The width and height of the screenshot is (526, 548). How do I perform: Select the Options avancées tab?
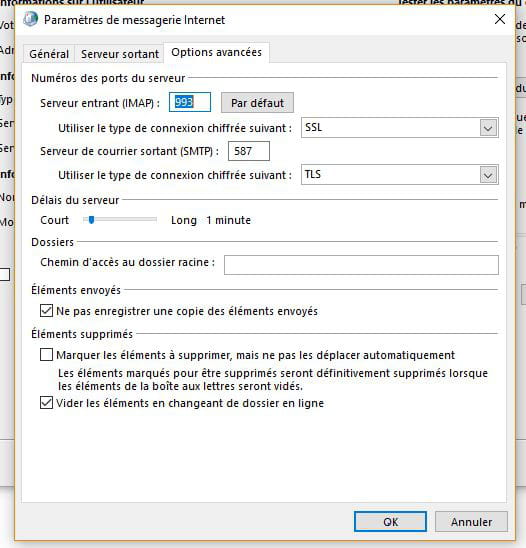(216, 52)
